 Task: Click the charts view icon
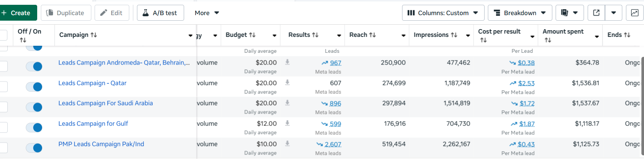(x=635, y=13)
